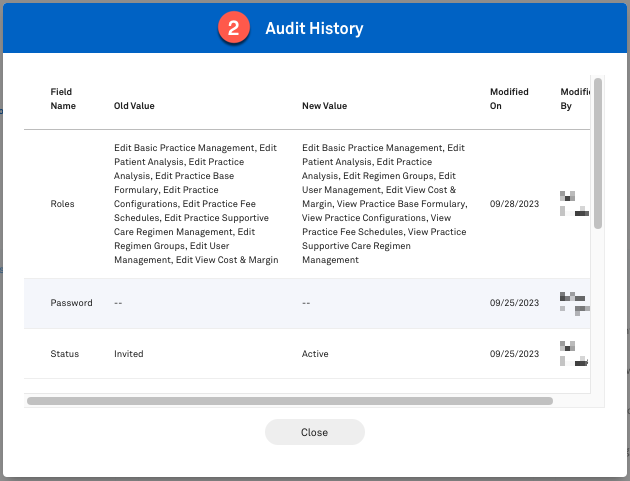Image resolution: width=630 pixels, height=481 pixels.
Task: Click the vertical scrollbar thumb
Action: 598,152
